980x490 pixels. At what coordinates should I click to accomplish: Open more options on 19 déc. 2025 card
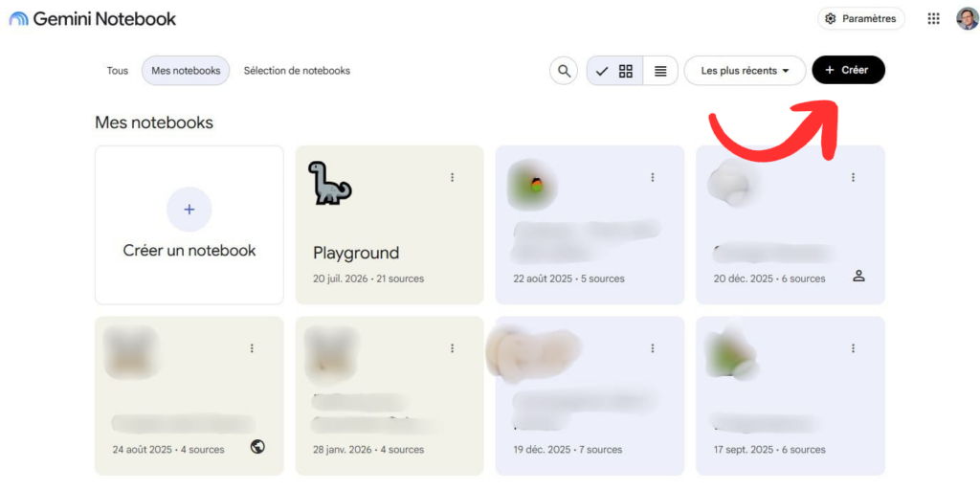tap(653, 348)
